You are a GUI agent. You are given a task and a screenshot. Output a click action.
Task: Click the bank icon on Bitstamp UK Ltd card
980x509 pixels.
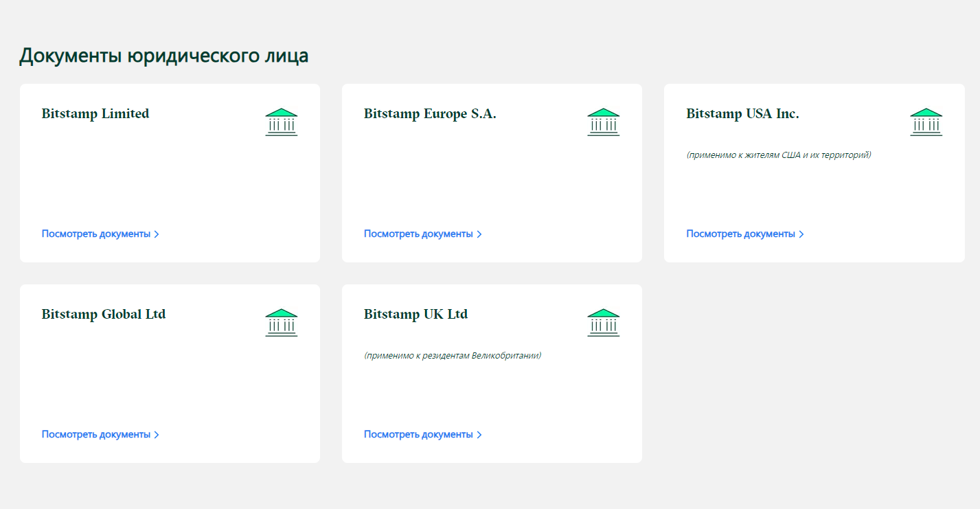(x=604, y=323)
